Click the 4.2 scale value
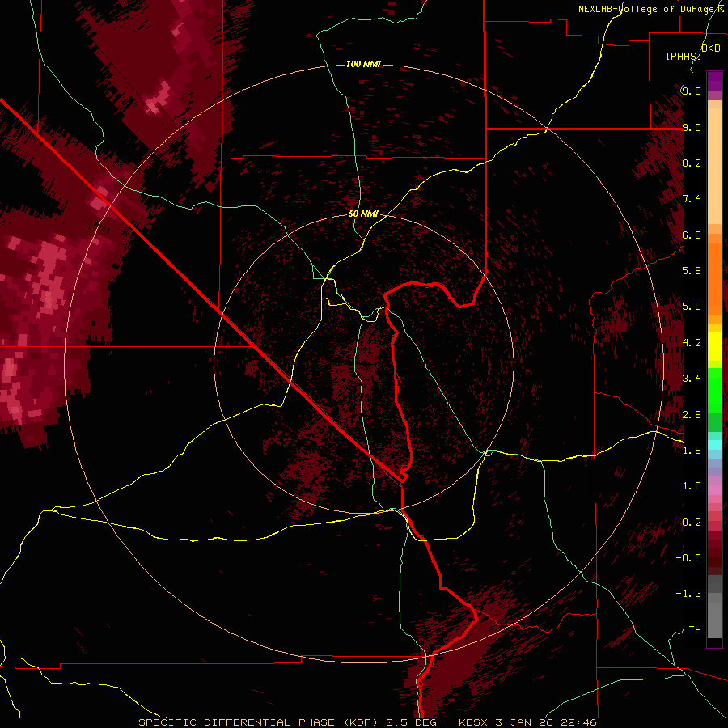 click(692, 343)
